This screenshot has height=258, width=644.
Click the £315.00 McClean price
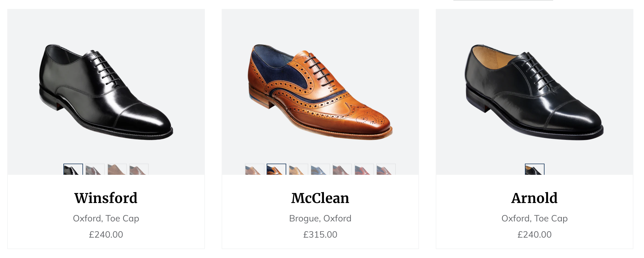pyautogui.click(x=320, y=235)
